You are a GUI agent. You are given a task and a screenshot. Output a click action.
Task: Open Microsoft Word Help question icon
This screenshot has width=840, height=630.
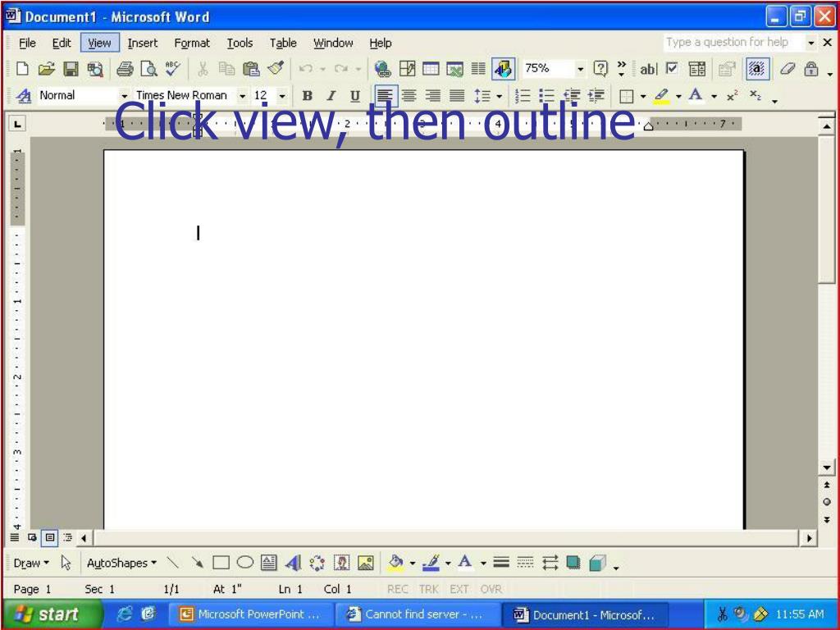(x=600, y=69)
